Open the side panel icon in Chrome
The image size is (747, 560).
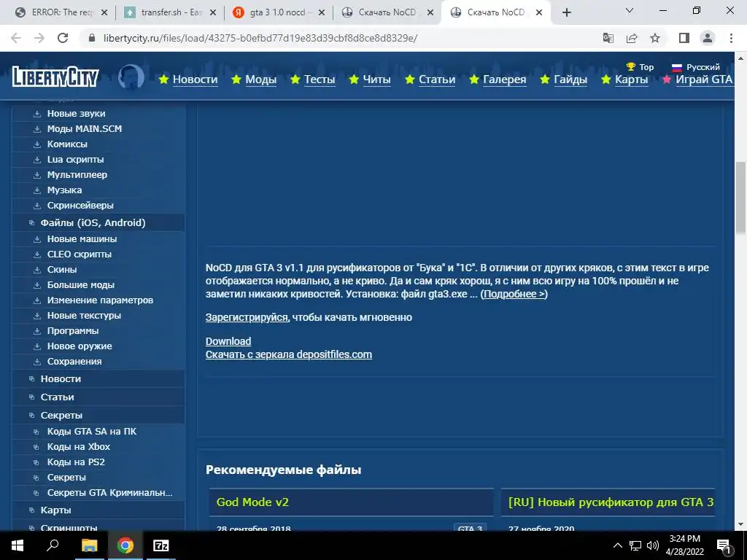pyautogui.click(x=684, y=38)
